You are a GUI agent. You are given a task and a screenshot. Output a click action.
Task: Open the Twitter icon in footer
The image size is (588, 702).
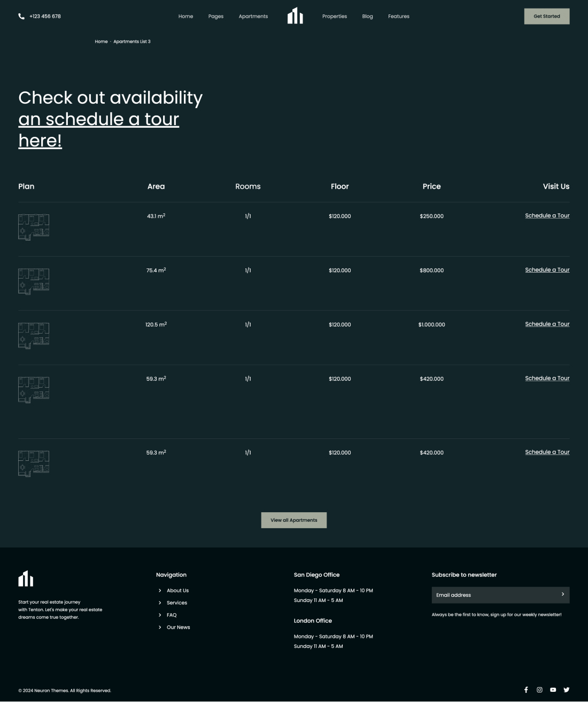pos(566,690)
